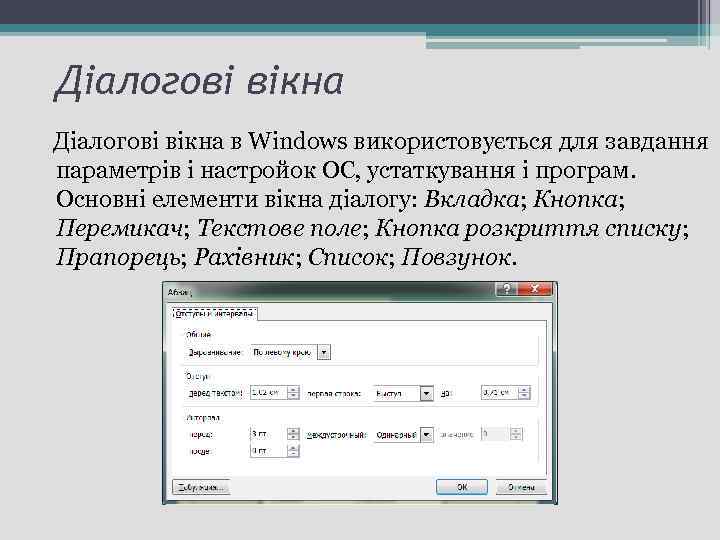720x540 pixels.
Task: Close the Абзац dialog with the red X
Action: 534,289
